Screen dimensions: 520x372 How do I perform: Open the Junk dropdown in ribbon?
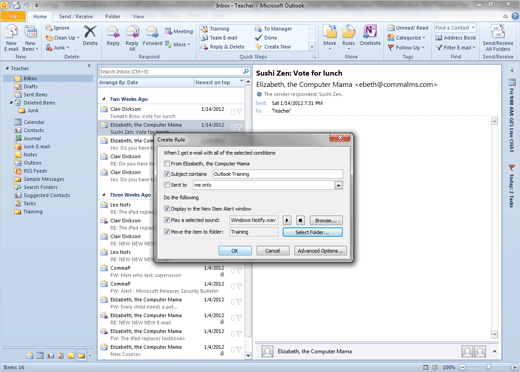point(57,48)
